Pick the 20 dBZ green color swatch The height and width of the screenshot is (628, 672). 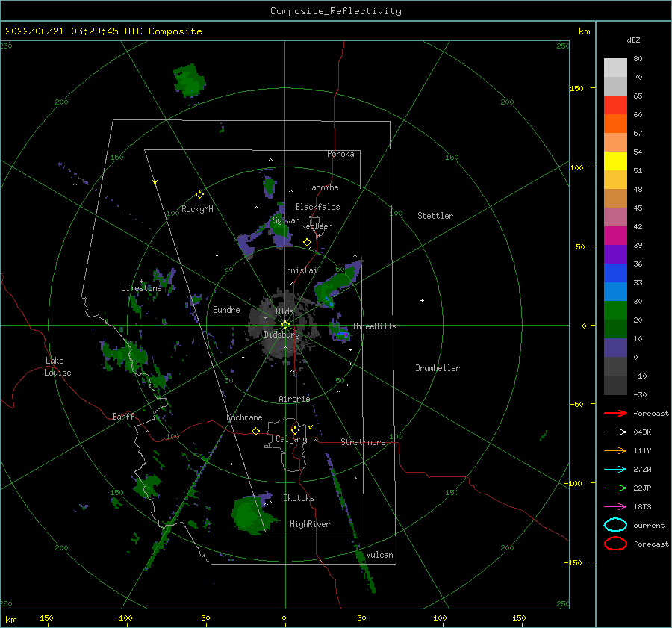click(615, 310)
